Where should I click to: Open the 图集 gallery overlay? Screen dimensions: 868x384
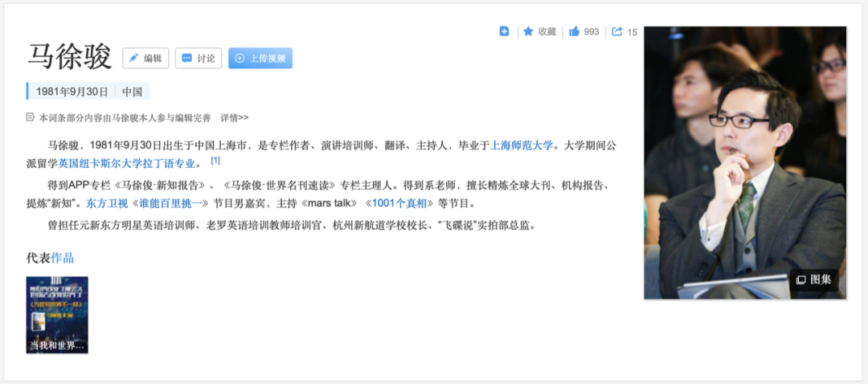point(813,280)
